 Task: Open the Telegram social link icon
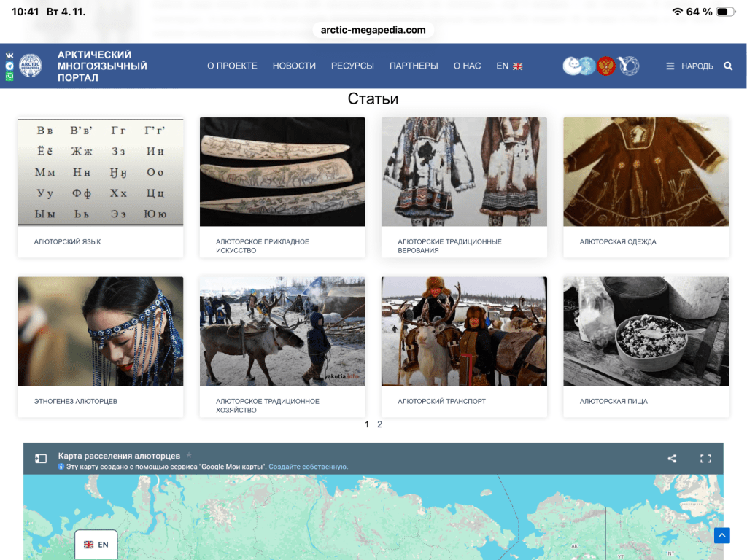click(9, 66)
